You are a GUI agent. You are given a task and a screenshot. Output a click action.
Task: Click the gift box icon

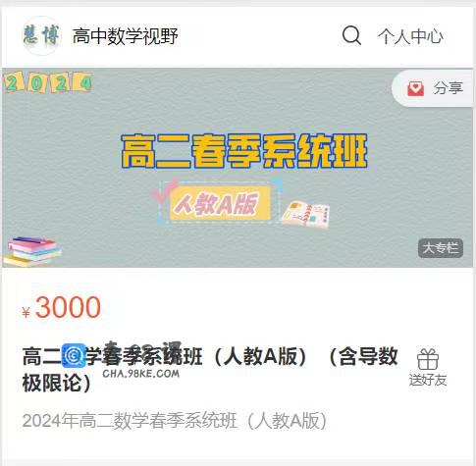click(x=428, y=359)
